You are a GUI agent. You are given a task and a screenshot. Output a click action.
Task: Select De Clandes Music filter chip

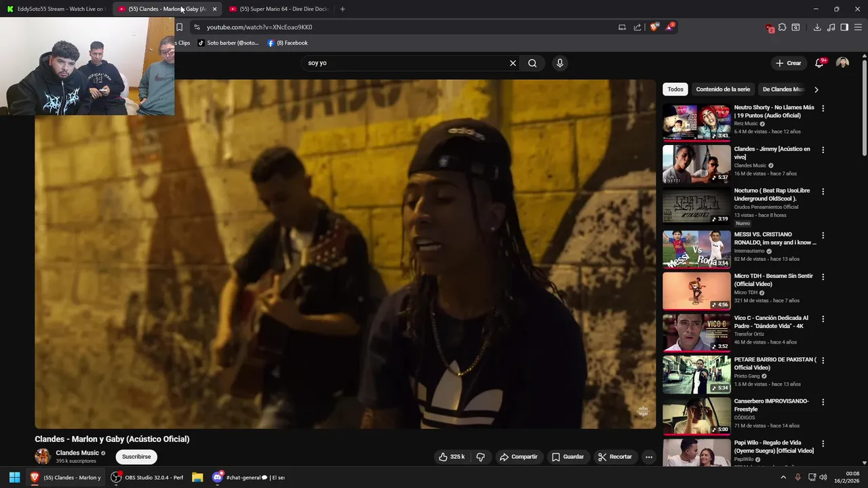point(783,89)
